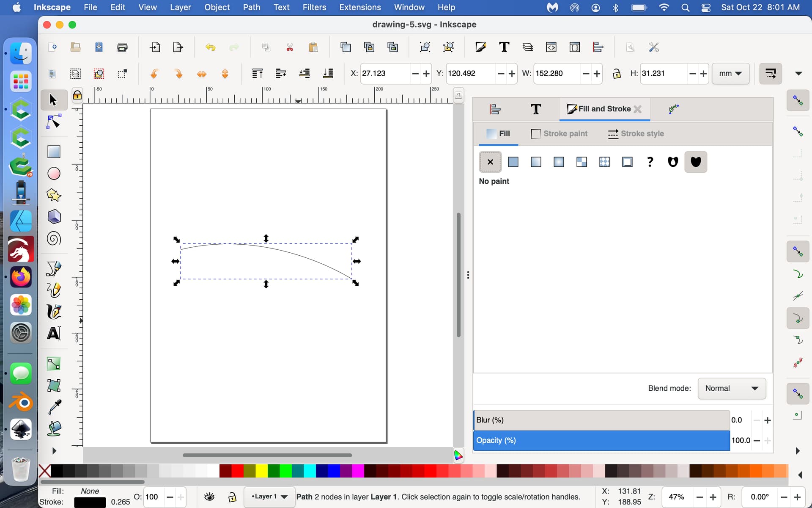Select the Gradient tool
The image size is (812, 508).
click(54, 364)
